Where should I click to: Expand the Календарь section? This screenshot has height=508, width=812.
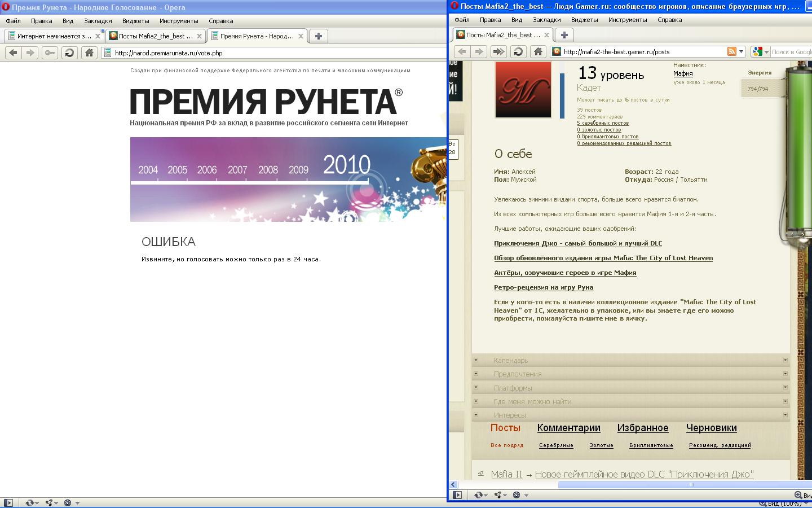(630, 360)
